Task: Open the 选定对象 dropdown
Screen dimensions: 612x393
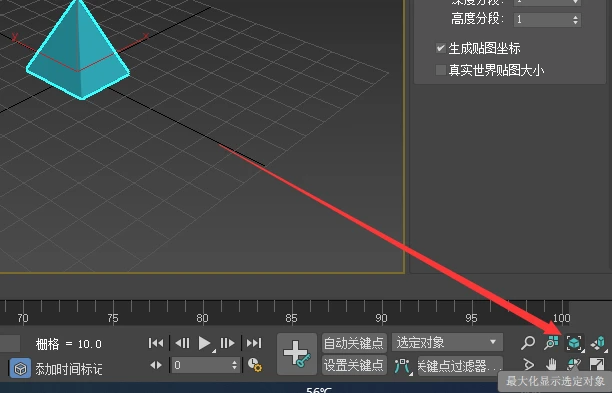Action: tap(447, 343)
